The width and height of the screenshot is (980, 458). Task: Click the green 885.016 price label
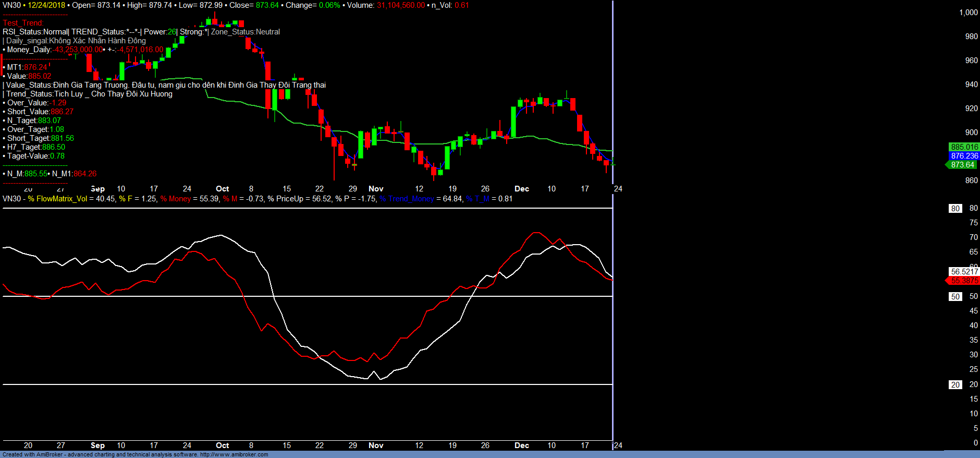pos(964,147)
